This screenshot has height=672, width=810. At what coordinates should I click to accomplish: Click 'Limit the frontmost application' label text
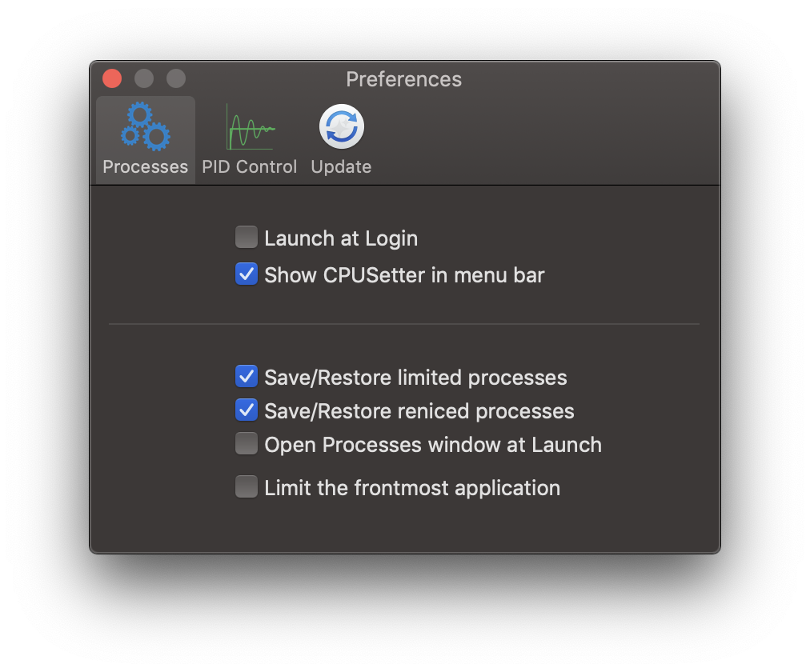pos(412,488)
